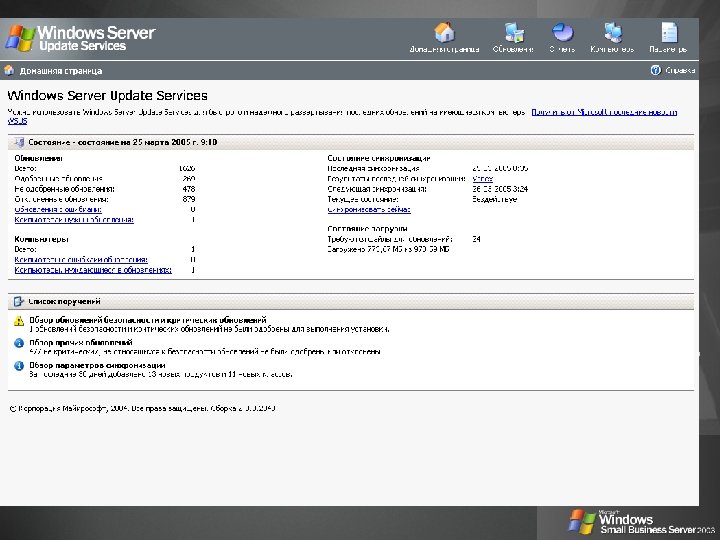The width and height of the screenshot is (720, 540).
Task: Click the blue info icon beside Обзор параметров синхронизации
Action: 19,366
